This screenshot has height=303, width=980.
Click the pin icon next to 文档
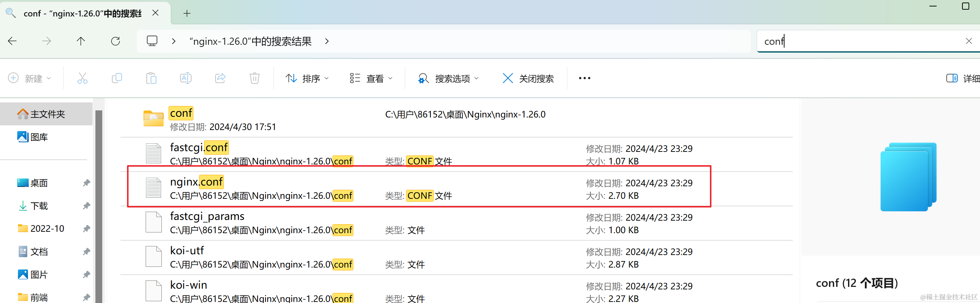coord(86,251)
